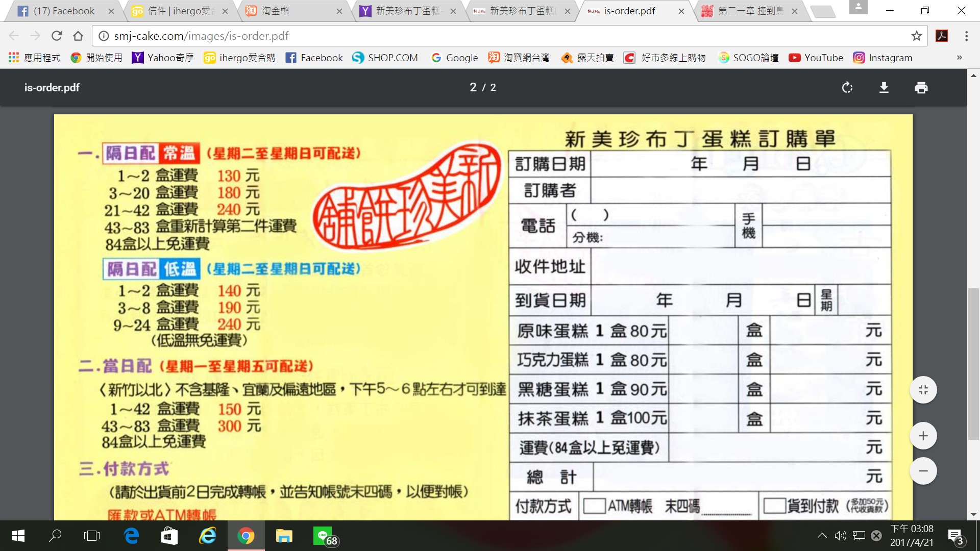Show hidden system tray icons

point(822,536)
